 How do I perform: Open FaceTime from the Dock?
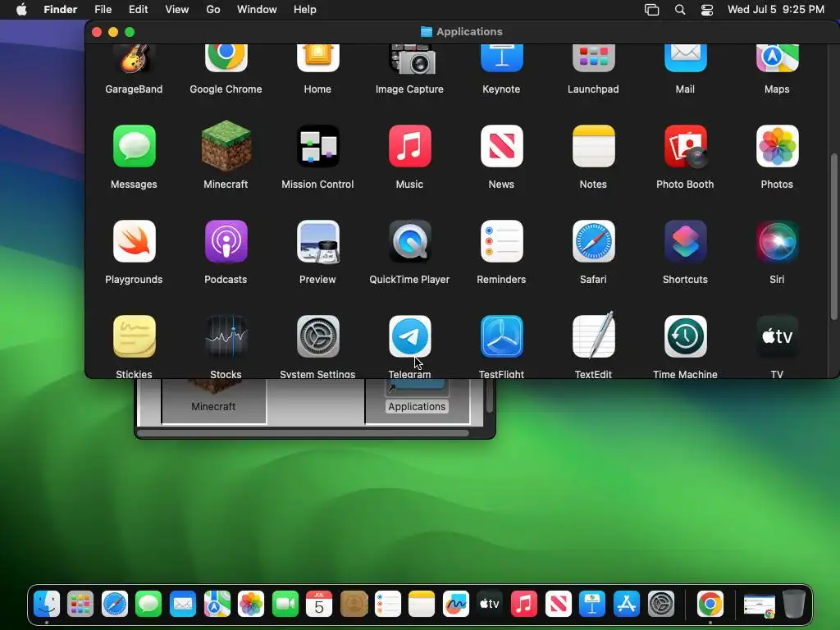tap(285, 605)
